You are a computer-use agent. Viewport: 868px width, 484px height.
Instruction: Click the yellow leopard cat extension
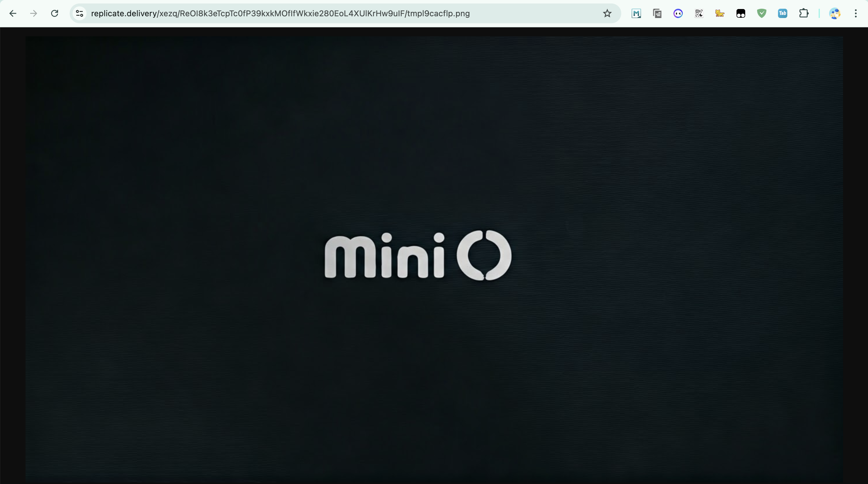pyautogui.click(x=720, y=13)
